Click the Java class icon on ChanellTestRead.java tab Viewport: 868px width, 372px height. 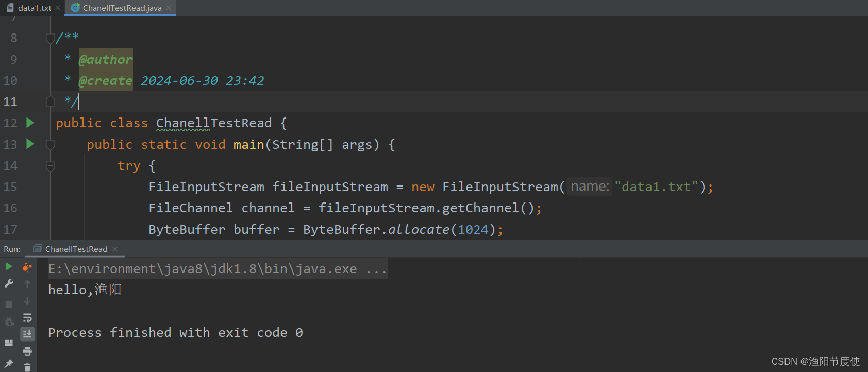pos(75,8)
